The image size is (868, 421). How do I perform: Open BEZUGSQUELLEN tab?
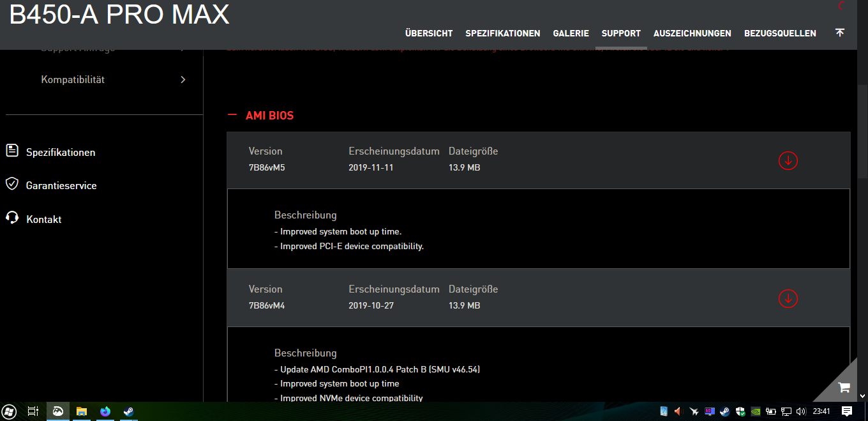[x=780, y=33]
